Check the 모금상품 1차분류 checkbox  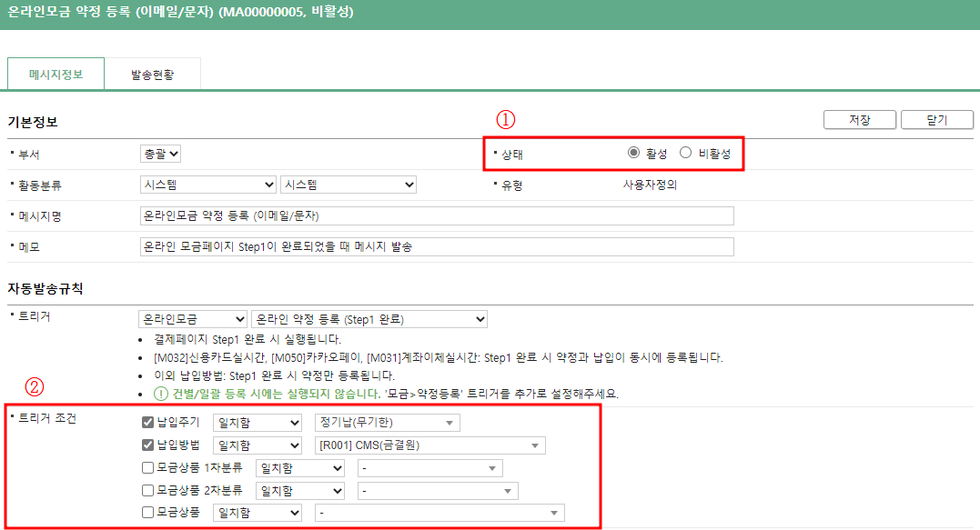[x=147, y=467]
